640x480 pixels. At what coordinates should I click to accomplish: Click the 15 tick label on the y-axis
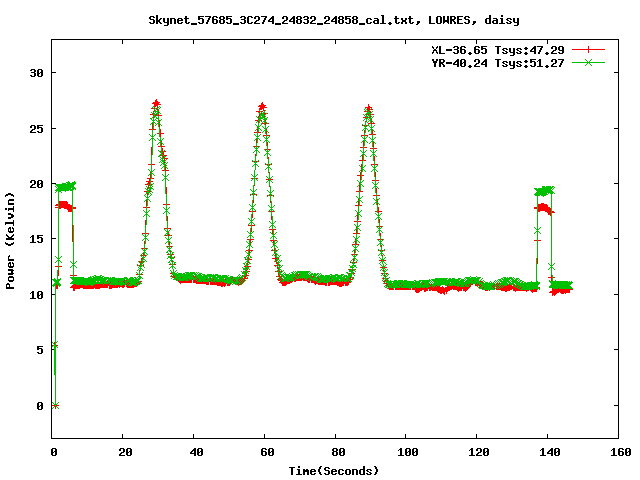[36, 239]
